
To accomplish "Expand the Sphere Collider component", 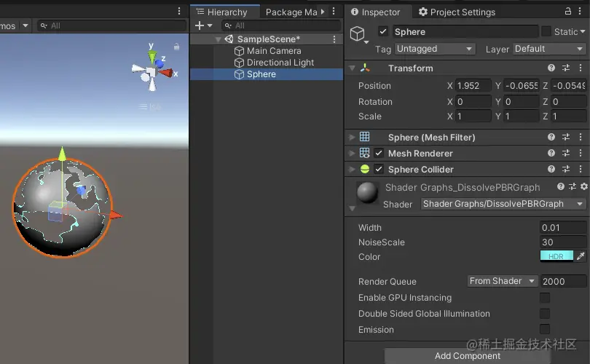I will [352, 169].
